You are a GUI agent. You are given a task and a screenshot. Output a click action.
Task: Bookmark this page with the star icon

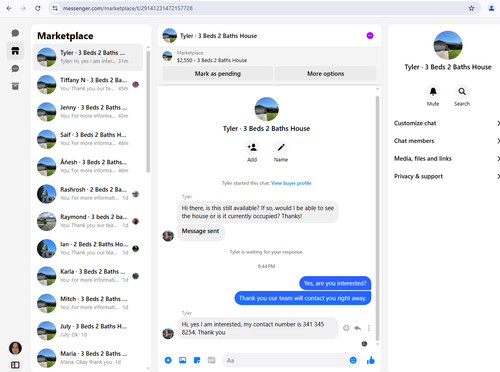tap(471, 8)
